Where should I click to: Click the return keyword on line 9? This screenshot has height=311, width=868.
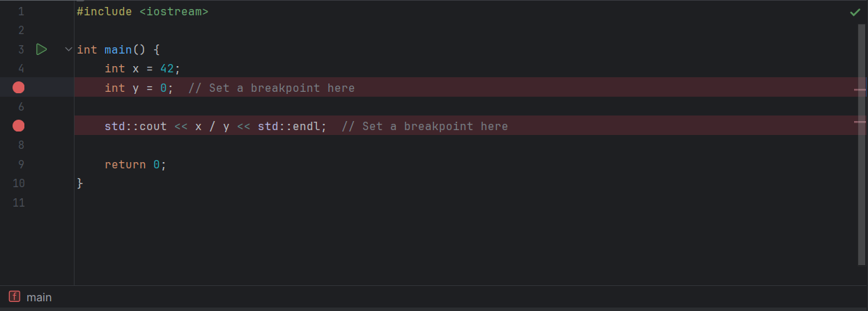coord(125,164)
